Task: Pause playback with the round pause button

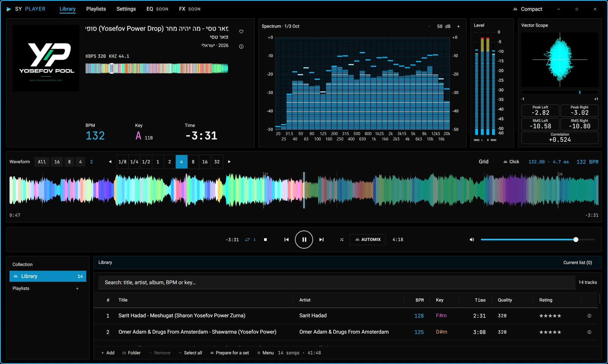Action: tap(304, 239)
